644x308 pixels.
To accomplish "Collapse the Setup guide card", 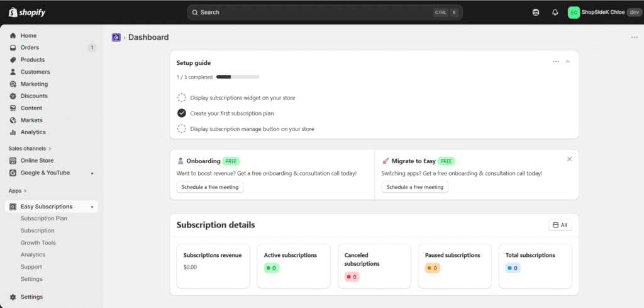I will click(568, 61).
